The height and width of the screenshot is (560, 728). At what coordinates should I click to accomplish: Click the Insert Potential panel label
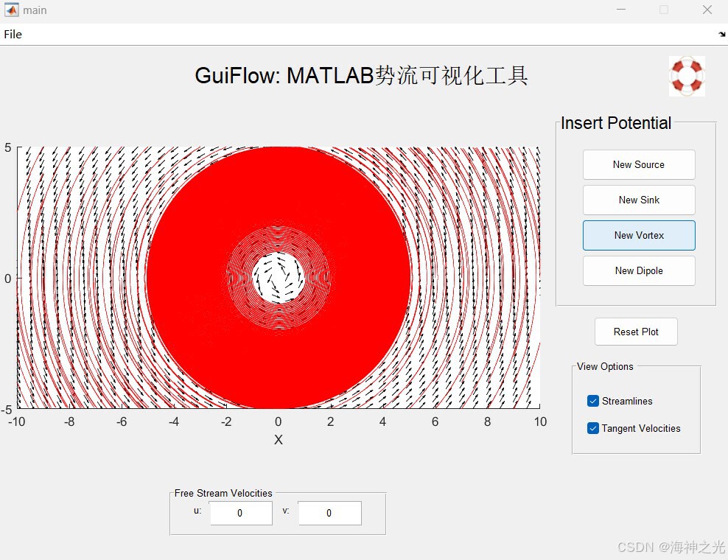pos(616,123)
